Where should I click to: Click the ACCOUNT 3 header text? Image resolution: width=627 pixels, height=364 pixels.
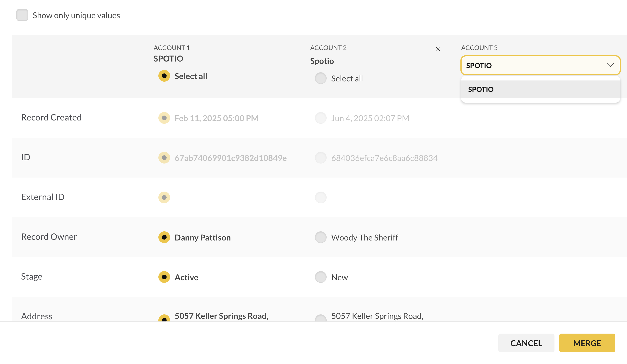[x=479, y=48]
